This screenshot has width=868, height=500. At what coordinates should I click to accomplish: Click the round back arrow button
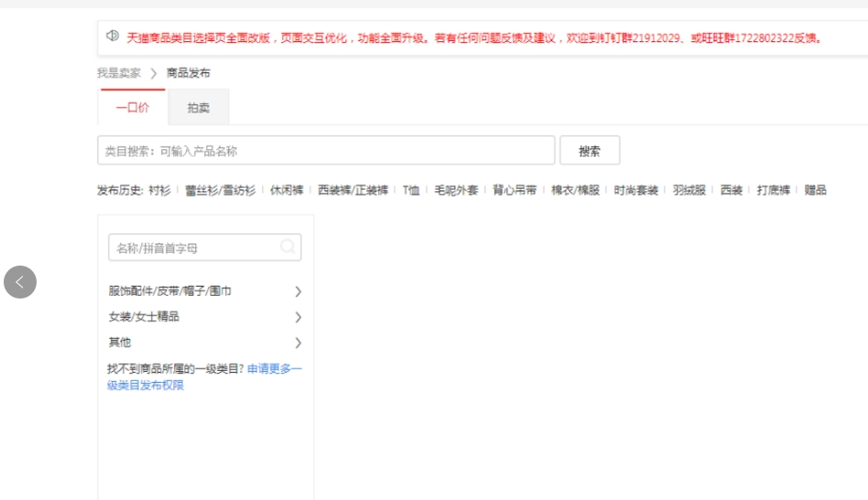point(20,282)
